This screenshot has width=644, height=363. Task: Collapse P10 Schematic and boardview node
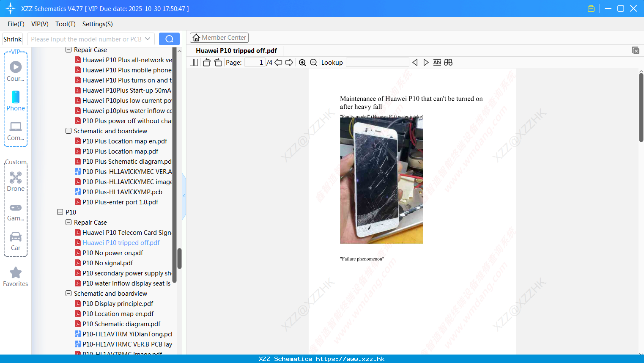click(x=69, y=293)
